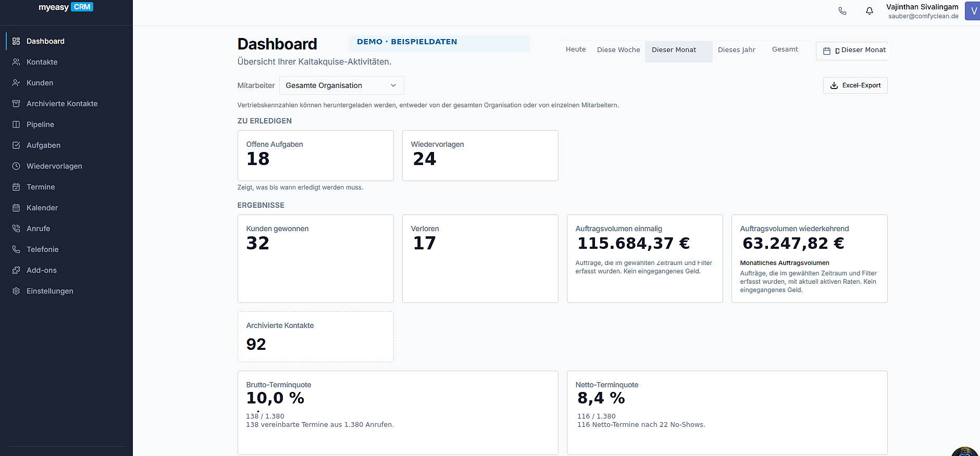Image resolution: width=980 pixels, height=456 pixels.
Task: Click the calendar icon in date picker
Action: pyautogui.click(x=827, y=51)
